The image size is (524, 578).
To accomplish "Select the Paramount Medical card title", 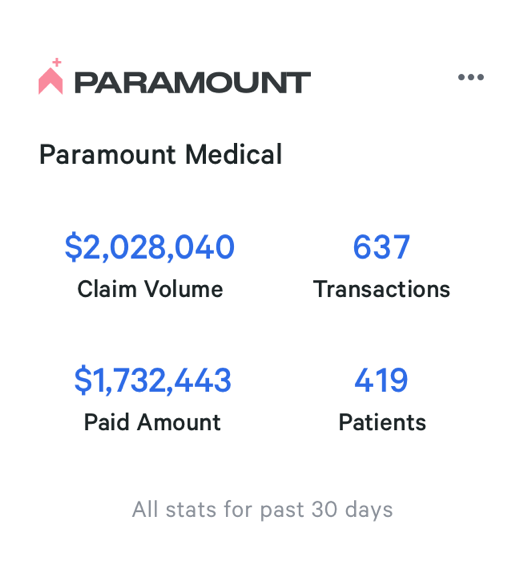I will [x=161, y=154].
